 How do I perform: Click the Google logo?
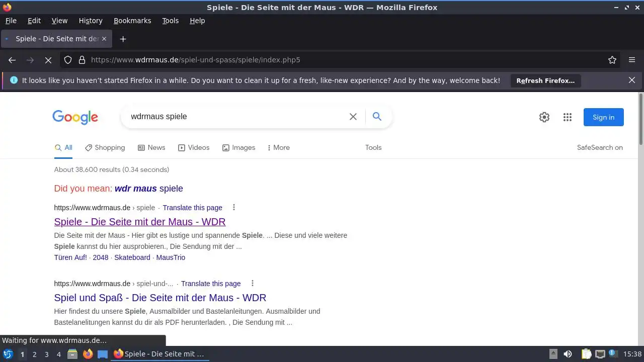click(75, 117)
